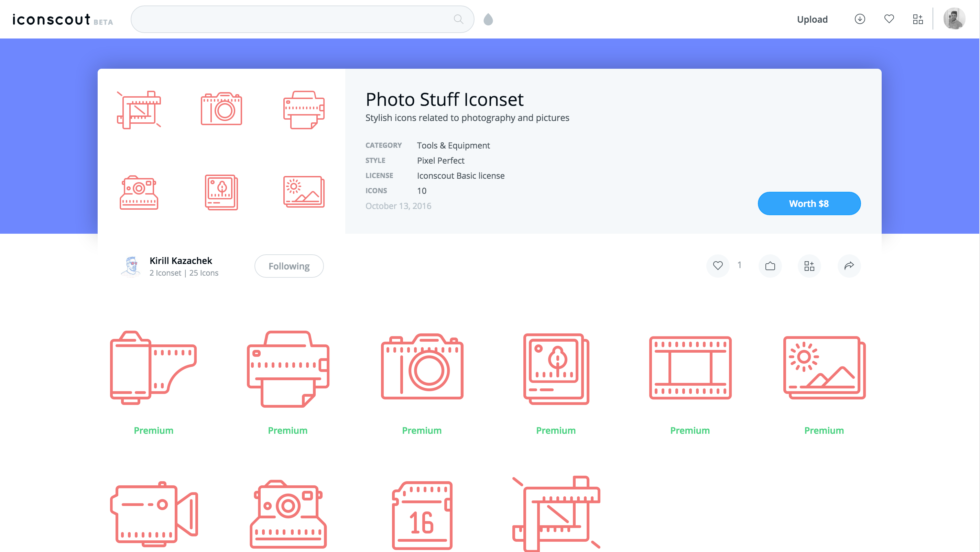The image size is (980, 552).
Task: Toggle the Following button
Action: pyautogui.click(x=289, y=266)
